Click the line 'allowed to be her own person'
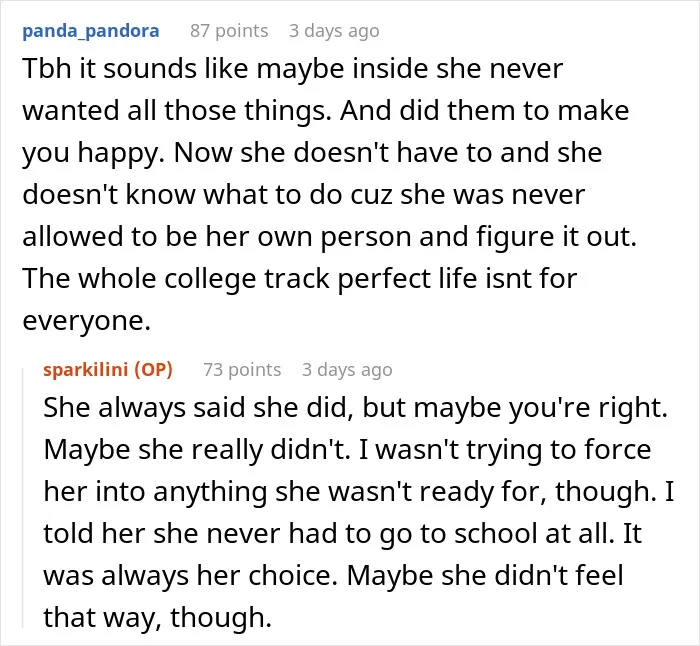 329,237
